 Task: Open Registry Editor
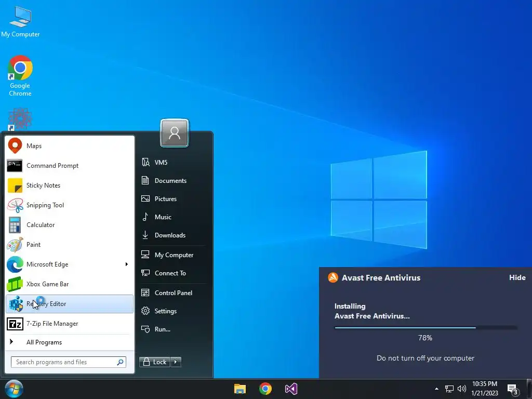coord(70,303)
